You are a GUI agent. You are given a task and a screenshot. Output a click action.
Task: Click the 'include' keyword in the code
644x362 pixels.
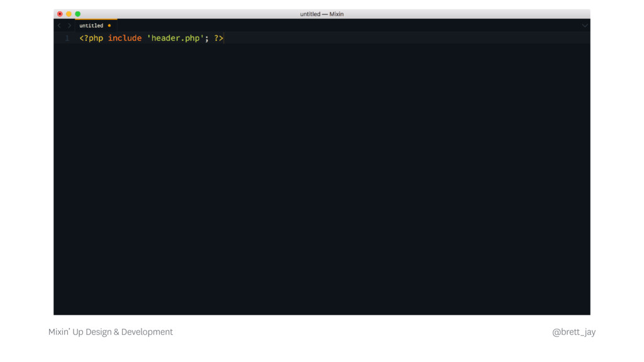click(x=125, y=38)
